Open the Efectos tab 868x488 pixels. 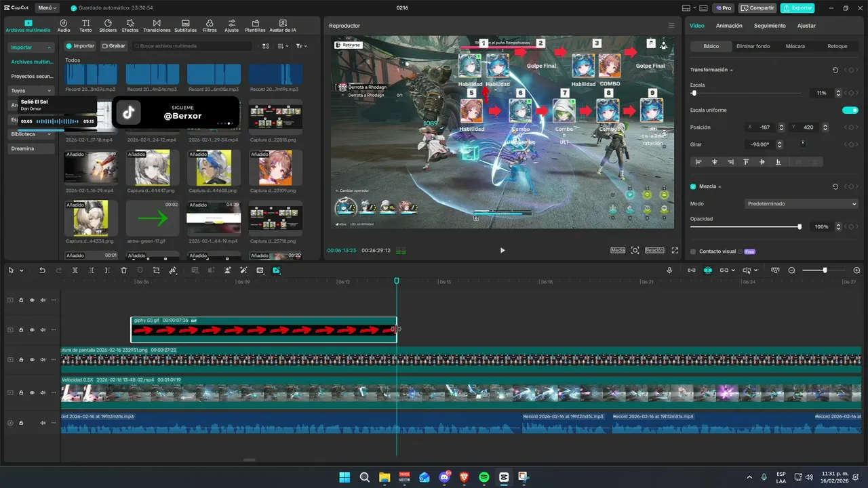[x=130, y=26]
